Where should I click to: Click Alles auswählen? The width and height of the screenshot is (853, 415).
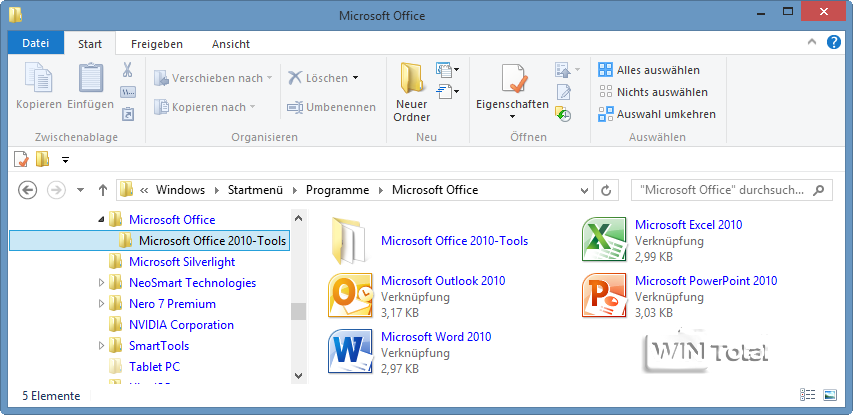point(648,70)
